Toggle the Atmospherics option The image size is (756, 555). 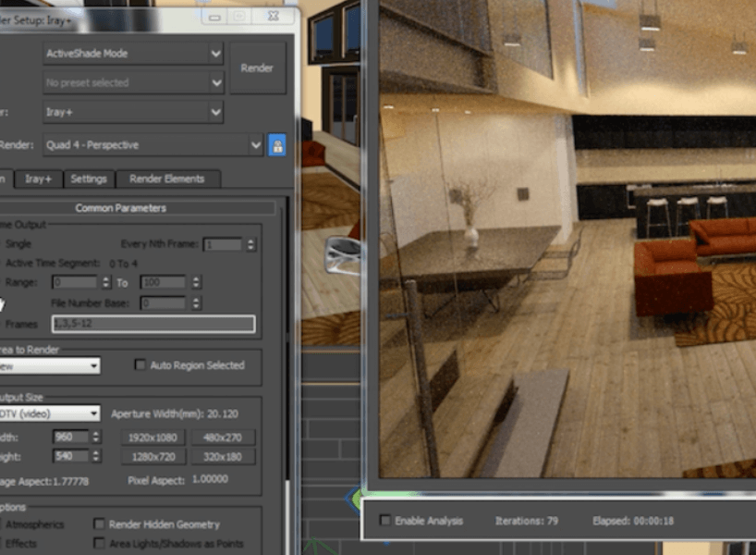[x=34, y=524]
